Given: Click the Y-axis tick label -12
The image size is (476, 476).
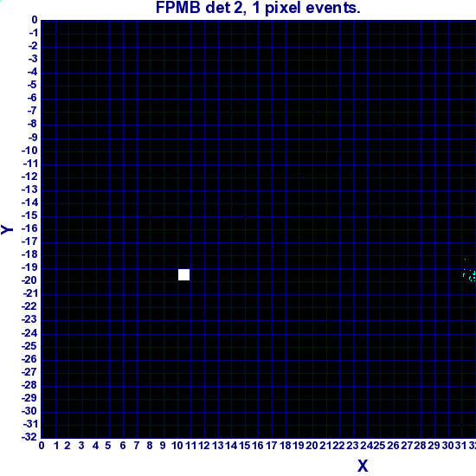Looking at the screenshot, I should tap(29, 177).
